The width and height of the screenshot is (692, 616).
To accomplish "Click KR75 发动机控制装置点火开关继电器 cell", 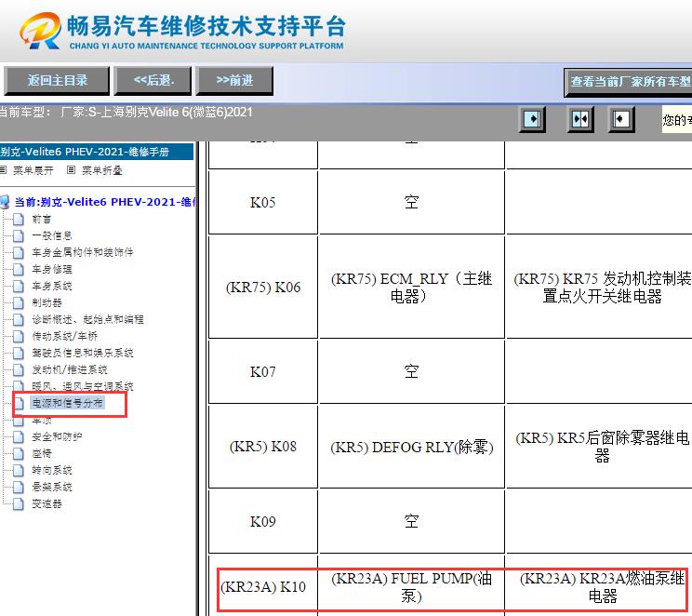I will pos(599,288).
